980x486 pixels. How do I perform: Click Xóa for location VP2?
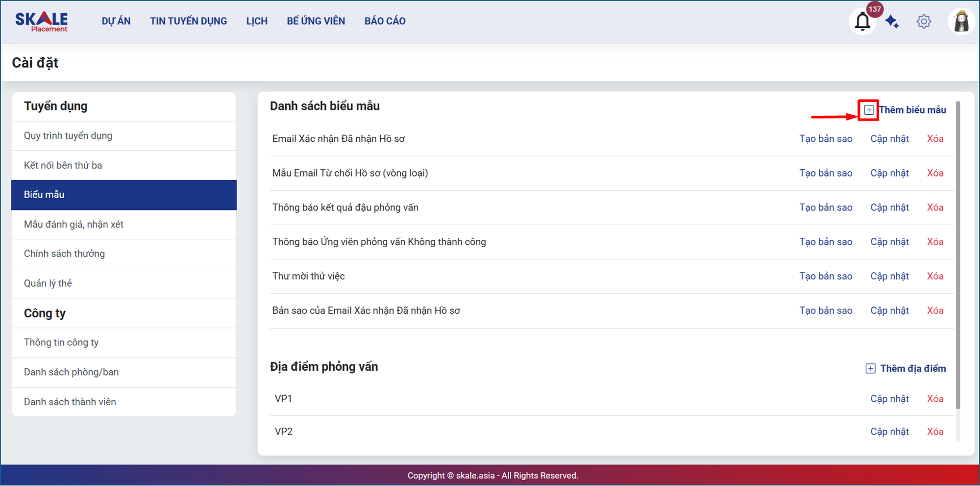(935, 432)
